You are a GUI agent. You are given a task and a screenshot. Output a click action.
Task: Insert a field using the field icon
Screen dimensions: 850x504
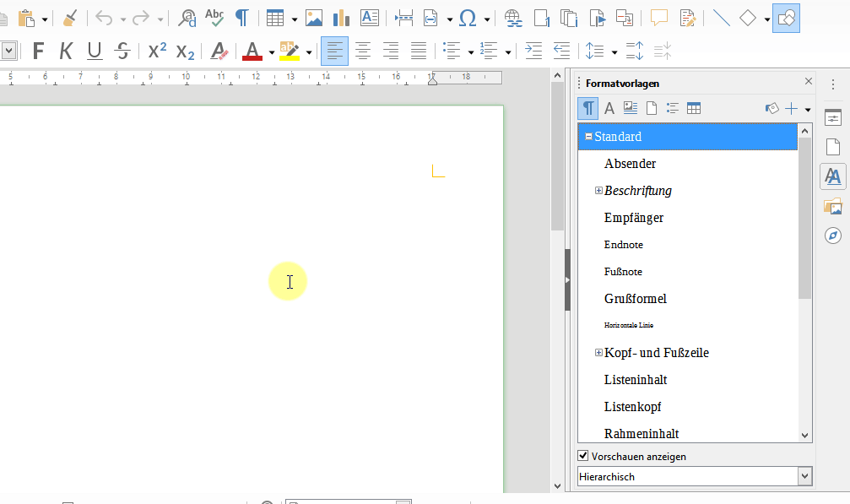click(430, 19)
